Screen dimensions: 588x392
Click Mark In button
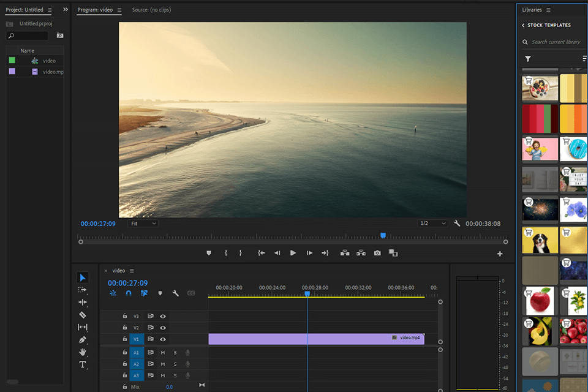(x=226, y=253)
